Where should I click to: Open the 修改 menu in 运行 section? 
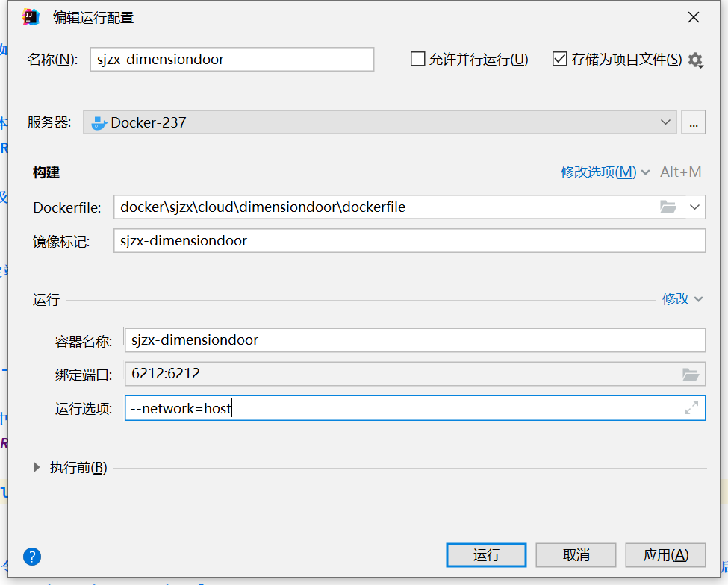click(x=682, y=299)
